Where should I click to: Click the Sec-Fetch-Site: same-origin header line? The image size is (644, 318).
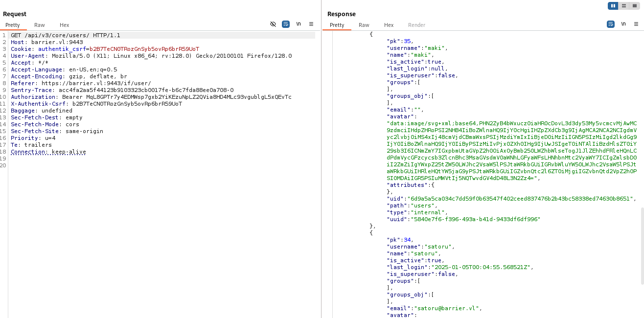(x=57, y=131)
